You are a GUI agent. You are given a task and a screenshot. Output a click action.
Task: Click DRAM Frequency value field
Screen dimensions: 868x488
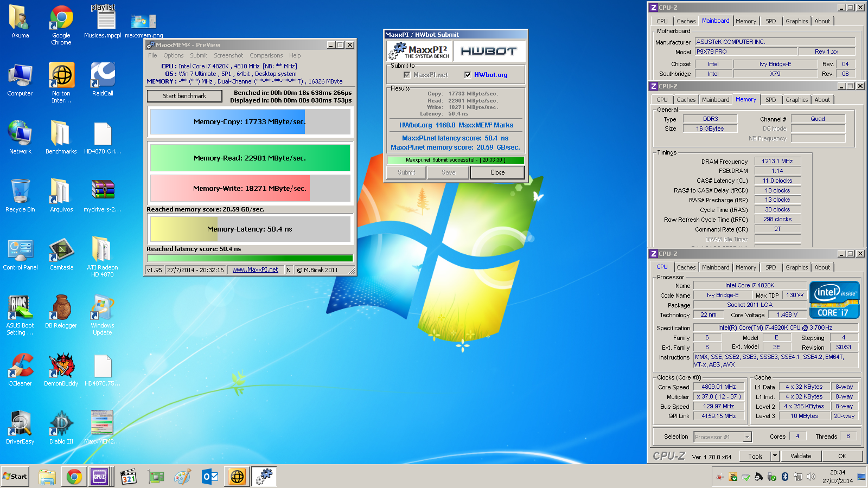(x=777, y=161)
